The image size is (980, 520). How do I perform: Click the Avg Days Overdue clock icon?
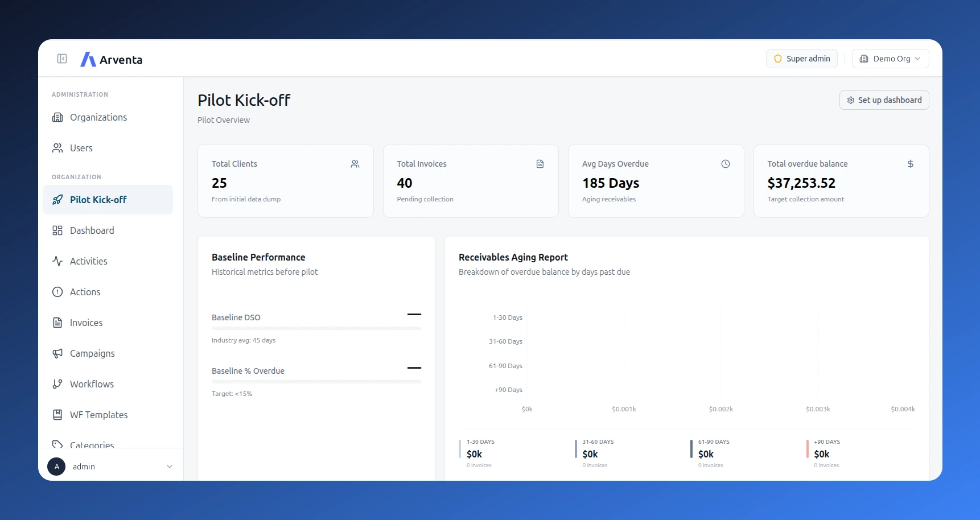click(726, 164)
